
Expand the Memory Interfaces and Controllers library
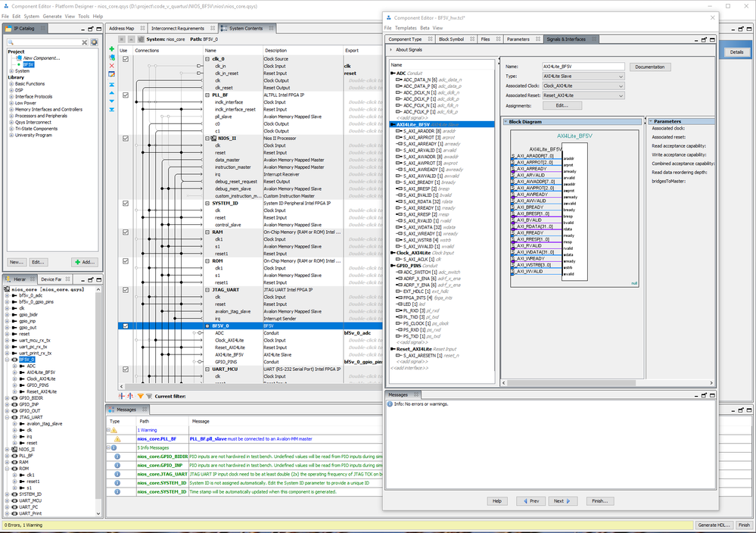(11, 110)
